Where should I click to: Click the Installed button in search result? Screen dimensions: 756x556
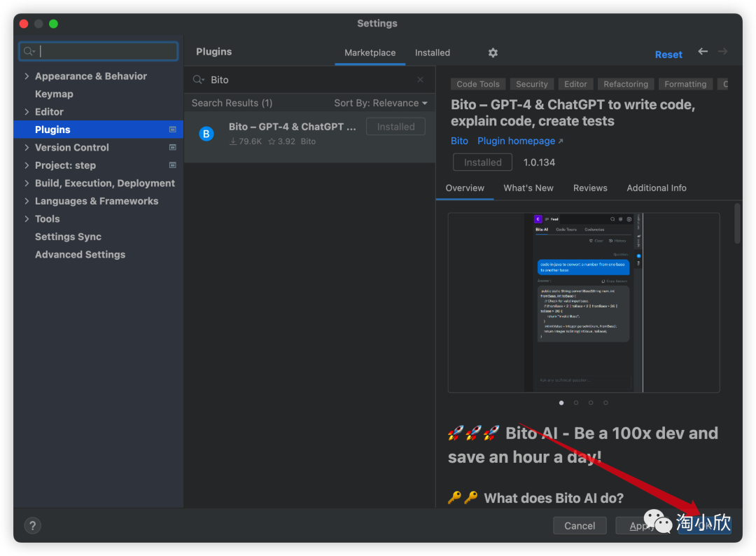point(395,127)
